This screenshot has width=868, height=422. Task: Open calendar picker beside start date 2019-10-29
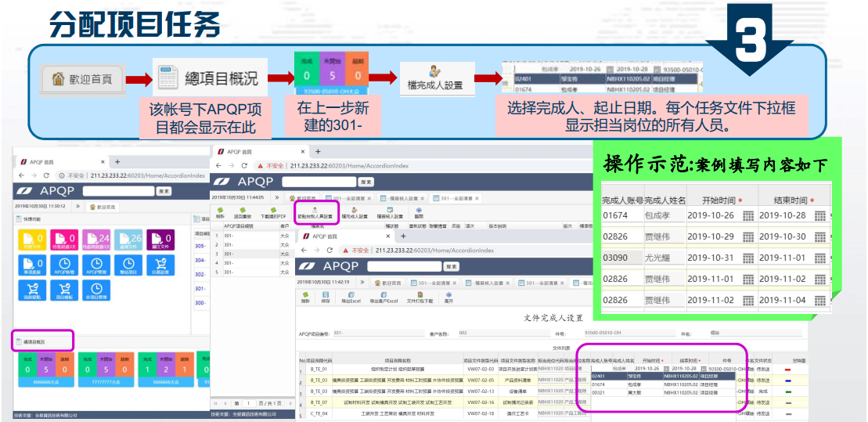click(748, 236)
